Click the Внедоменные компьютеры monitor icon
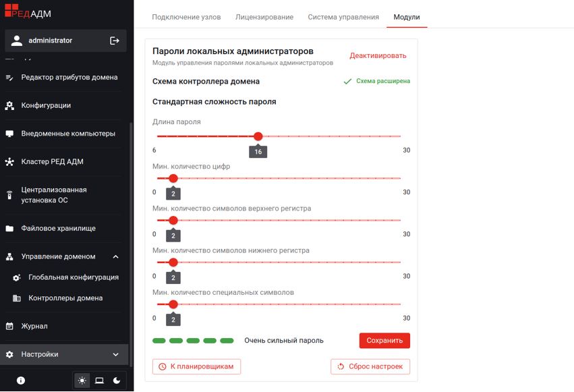The height and width of the screenshot is (392, 574). click(x=9, y=134)
